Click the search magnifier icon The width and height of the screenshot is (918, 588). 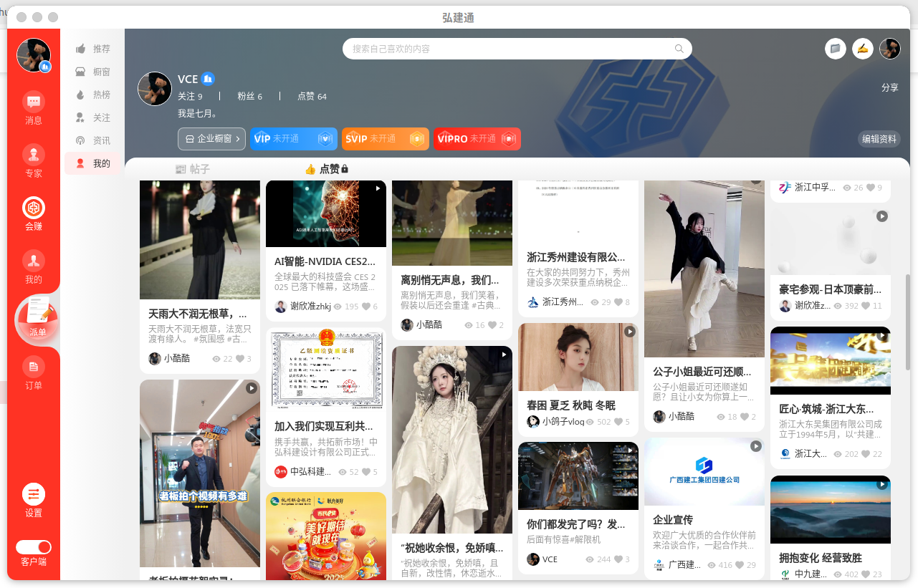[679, 49]
